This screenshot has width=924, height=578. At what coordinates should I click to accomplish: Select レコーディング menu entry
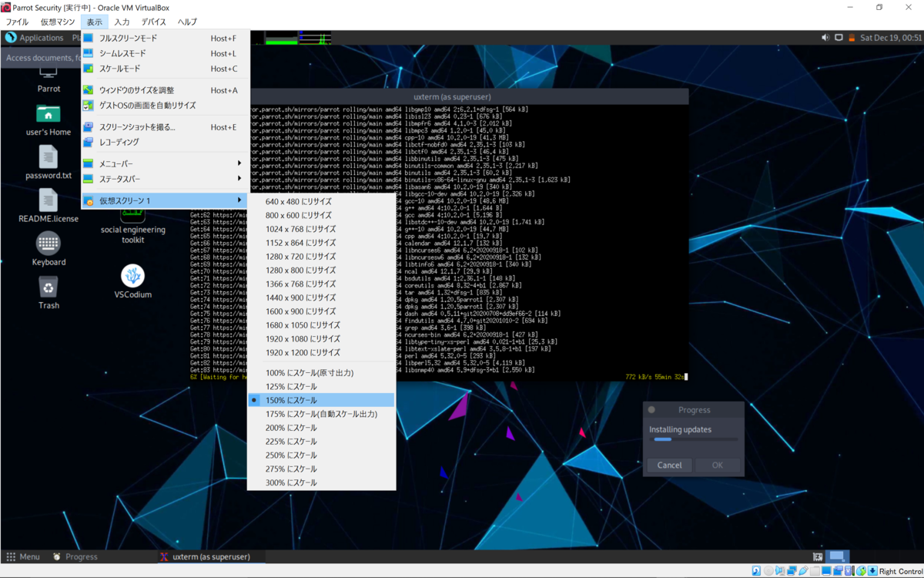tap(165, 143)
